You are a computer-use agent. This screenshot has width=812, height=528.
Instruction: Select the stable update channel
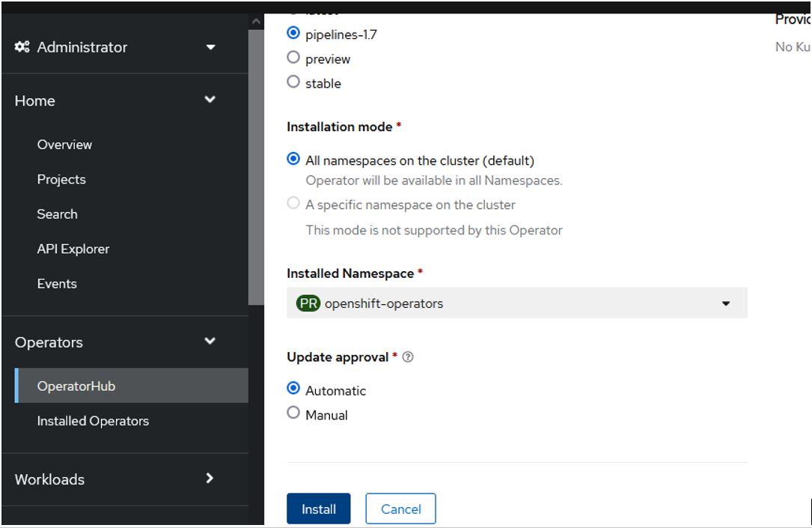pos(293,83)
